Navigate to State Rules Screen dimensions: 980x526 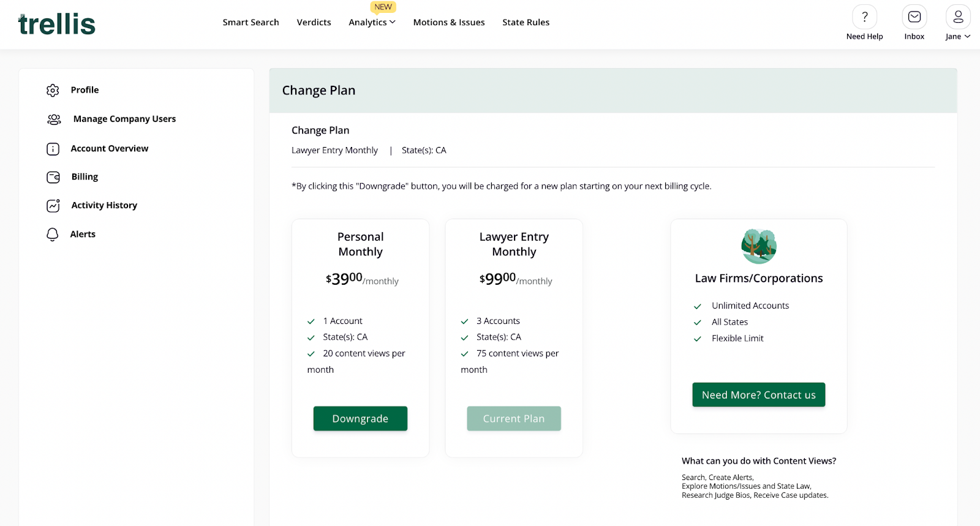526,22
